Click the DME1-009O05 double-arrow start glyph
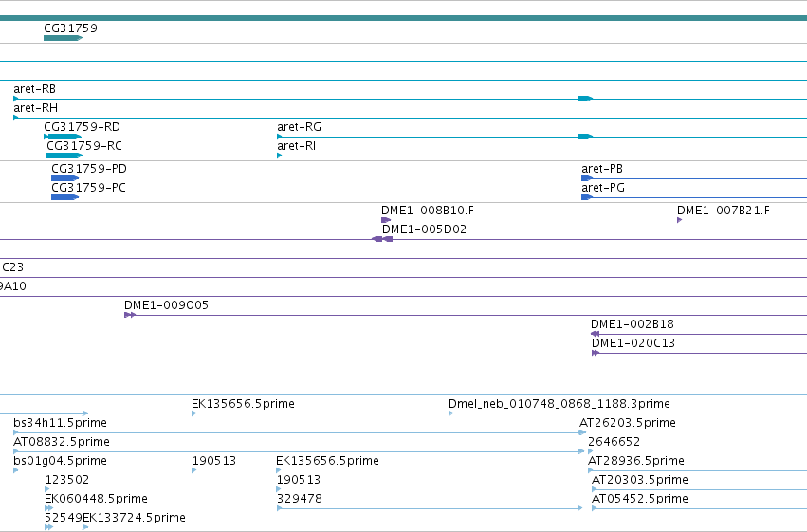Viewport: 807px width, 532px height. (x=130, y=315)
